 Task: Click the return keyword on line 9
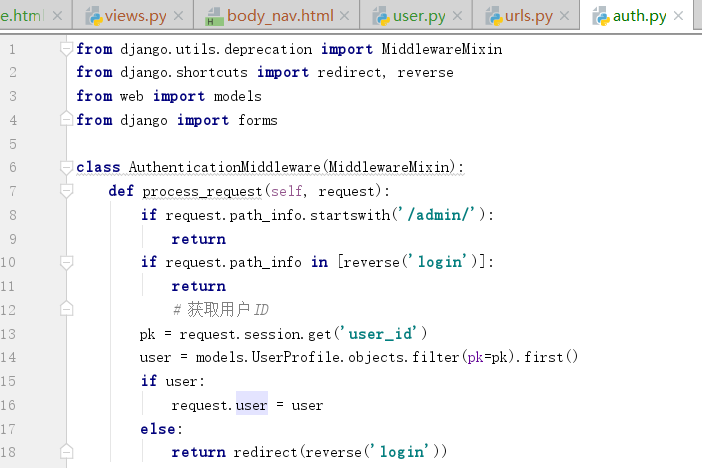(x=198, y=239)
